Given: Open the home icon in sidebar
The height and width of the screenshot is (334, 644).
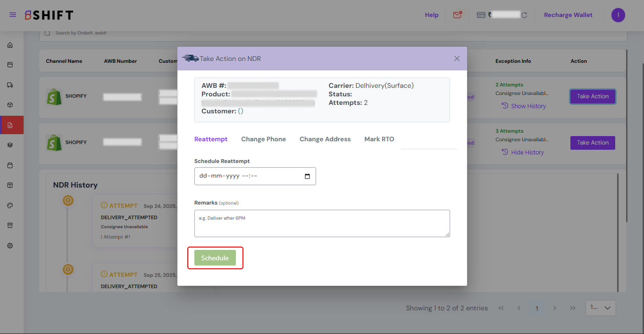Looking at the screenshot, I should (10, 45).
